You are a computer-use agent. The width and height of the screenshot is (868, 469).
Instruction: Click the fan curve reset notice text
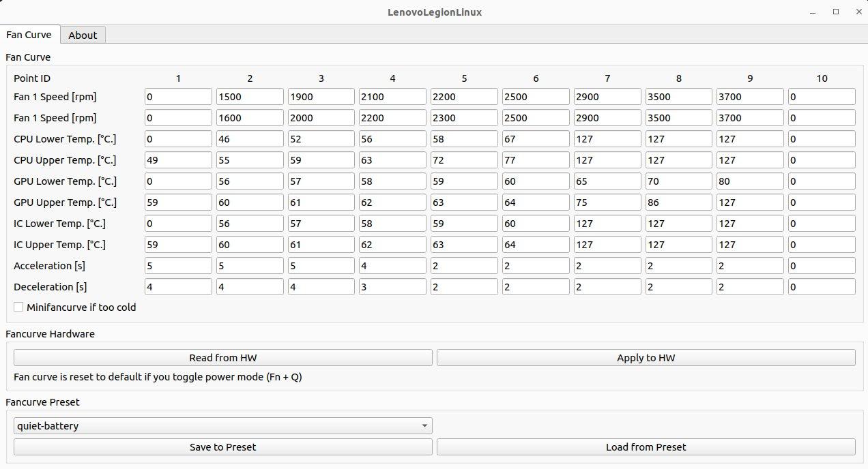(x=158, y=376)
